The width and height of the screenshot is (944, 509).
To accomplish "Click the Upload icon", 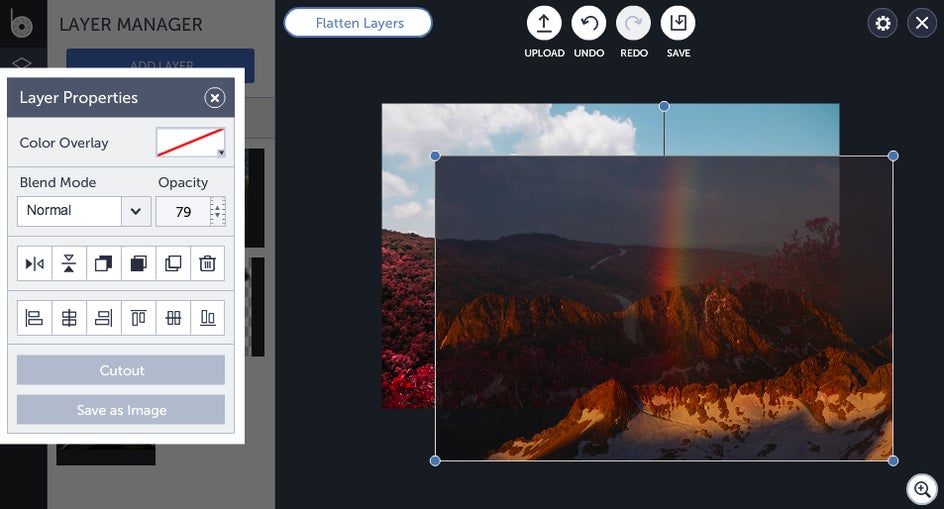I will (544, 23).
